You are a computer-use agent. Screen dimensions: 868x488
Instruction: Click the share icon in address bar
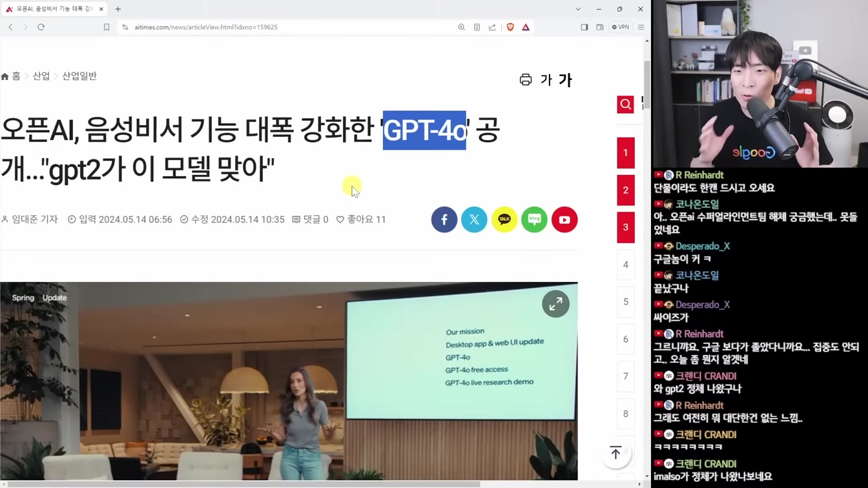click(x=492, y=27)
